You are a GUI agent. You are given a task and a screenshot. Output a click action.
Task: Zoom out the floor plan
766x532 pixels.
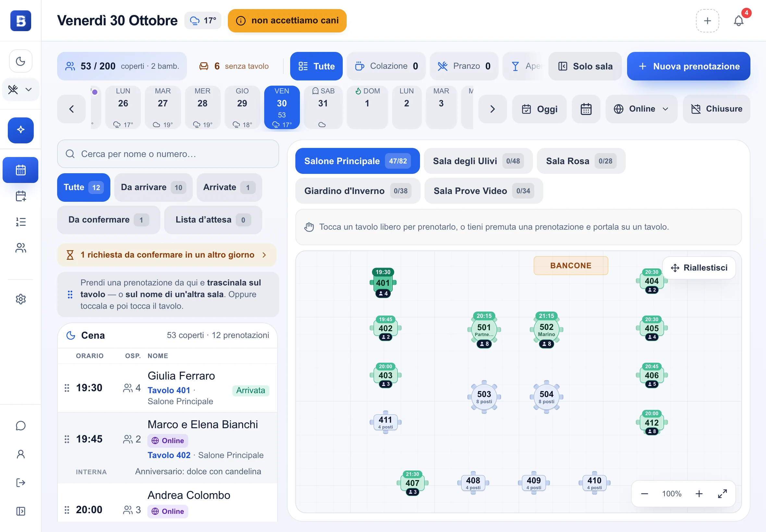[x=644, y=494]
